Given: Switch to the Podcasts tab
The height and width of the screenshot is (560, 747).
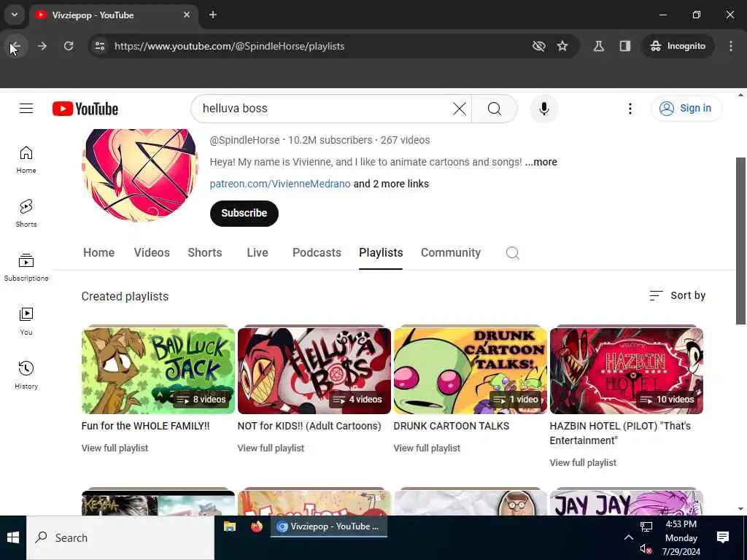Looking at the screenshot, I should point(317,253).
